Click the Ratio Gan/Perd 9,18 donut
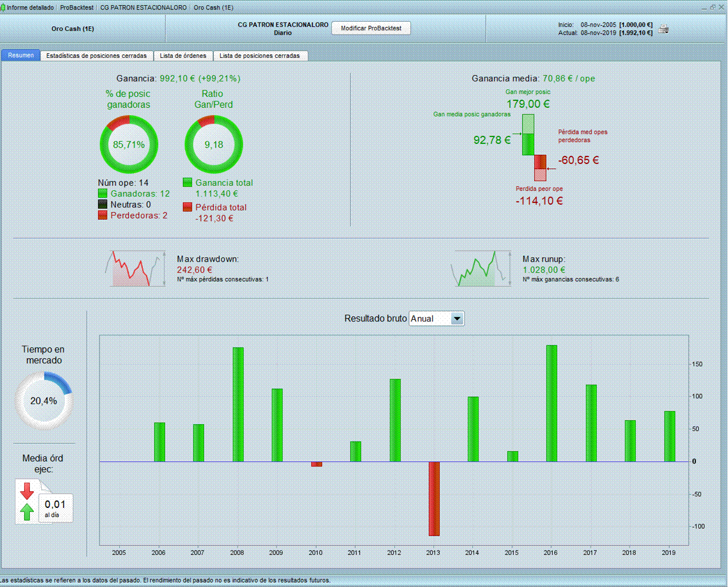 214,144
